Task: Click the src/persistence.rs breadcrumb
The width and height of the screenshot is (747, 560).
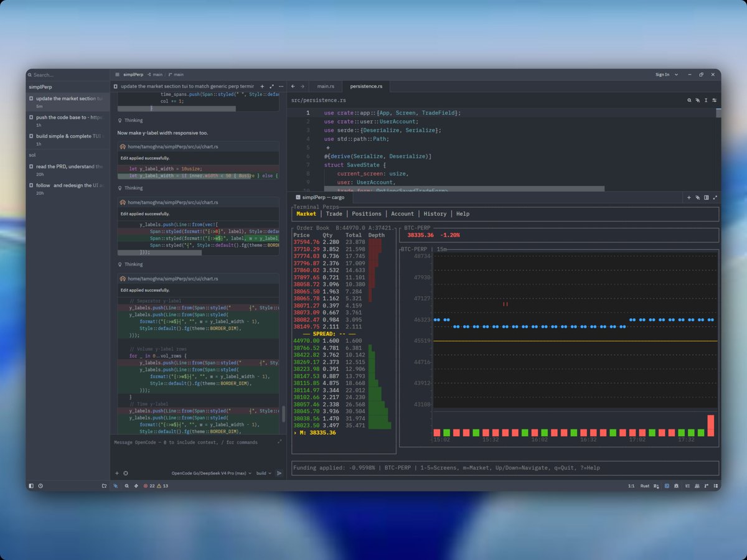Action: tap(318, 100)
